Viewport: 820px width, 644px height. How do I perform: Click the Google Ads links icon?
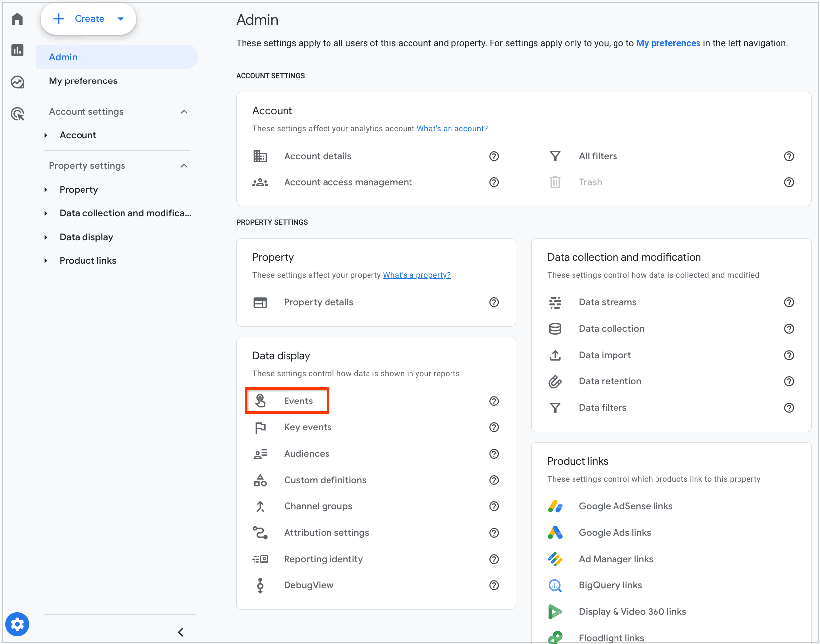point(555,532)
